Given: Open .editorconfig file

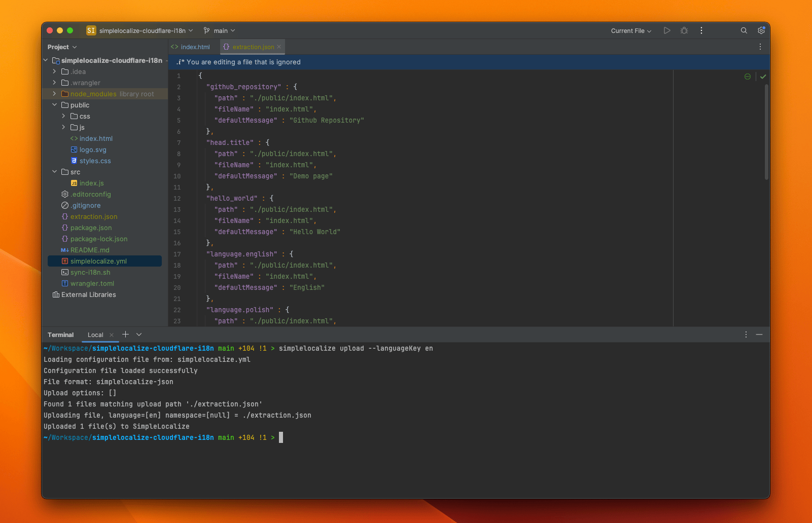Looking at the screenshot, I should 90,194.
